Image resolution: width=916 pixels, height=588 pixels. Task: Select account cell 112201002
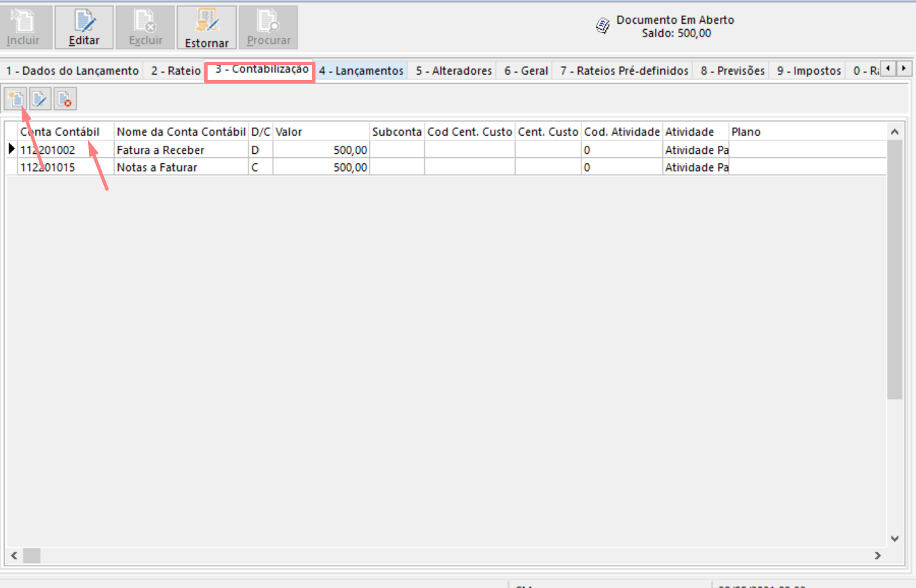66,150
